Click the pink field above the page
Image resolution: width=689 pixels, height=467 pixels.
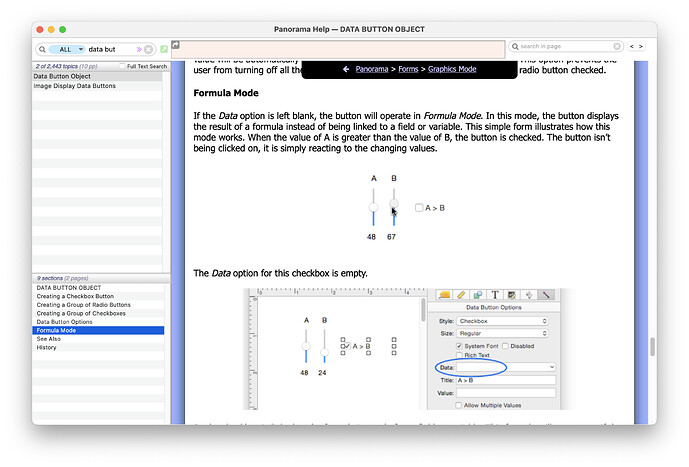click(338, 49)
